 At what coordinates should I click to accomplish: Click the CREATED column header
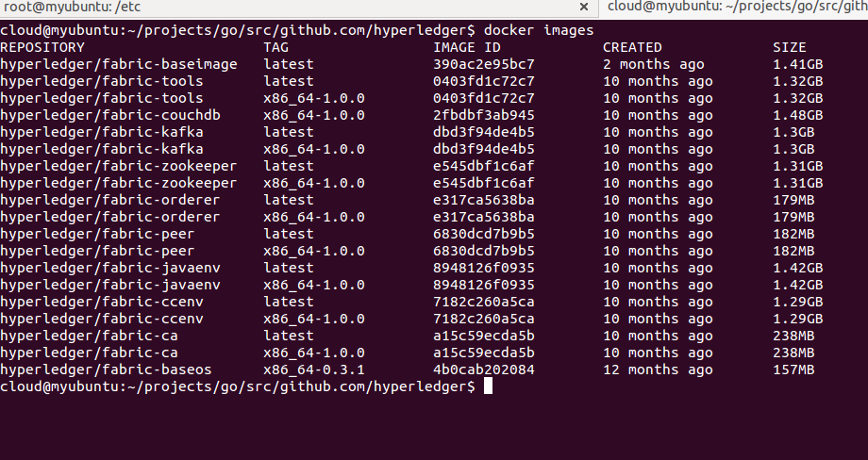[632, 47]
